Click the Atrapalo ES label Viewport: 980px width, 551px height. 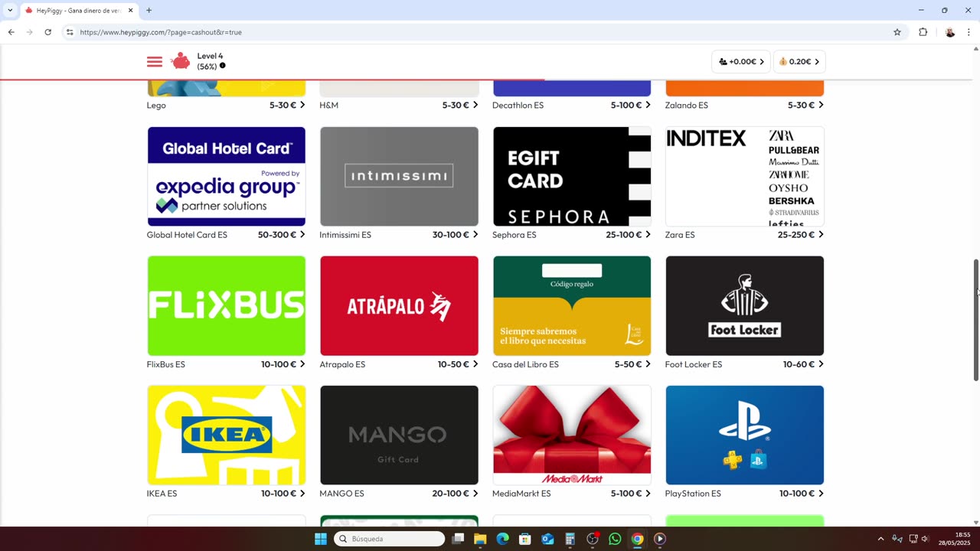(x=342, y=364)
